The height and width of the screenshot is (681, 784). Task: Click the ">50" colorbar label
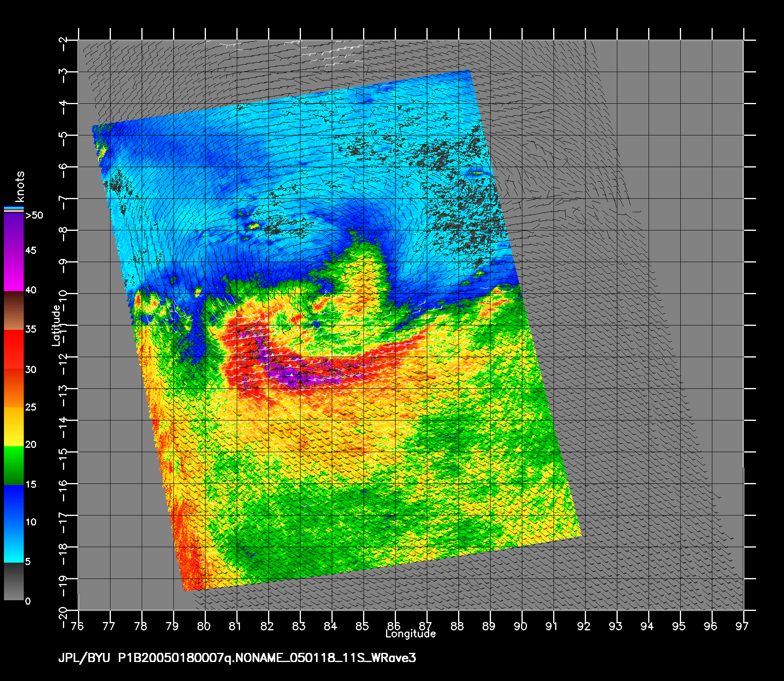pos(34,215)
